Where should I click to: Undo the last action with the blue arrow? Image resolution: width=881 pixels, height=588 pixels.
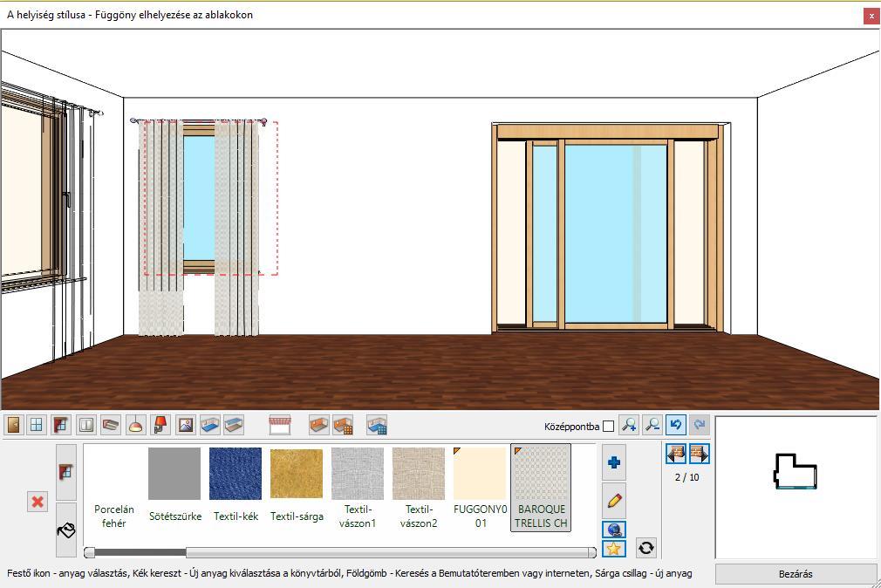(x=676, y=426)
